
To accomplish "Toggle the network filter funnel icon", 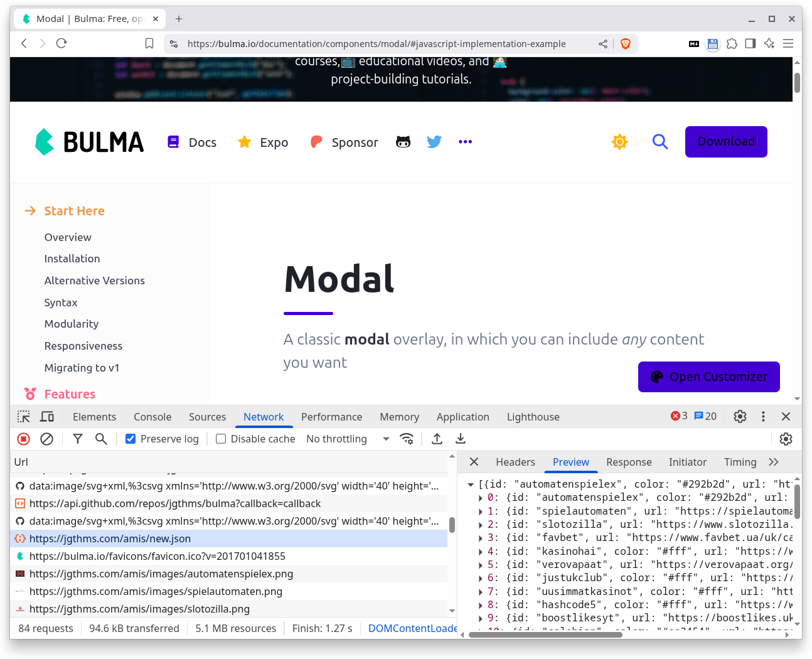I will (78, 439).
